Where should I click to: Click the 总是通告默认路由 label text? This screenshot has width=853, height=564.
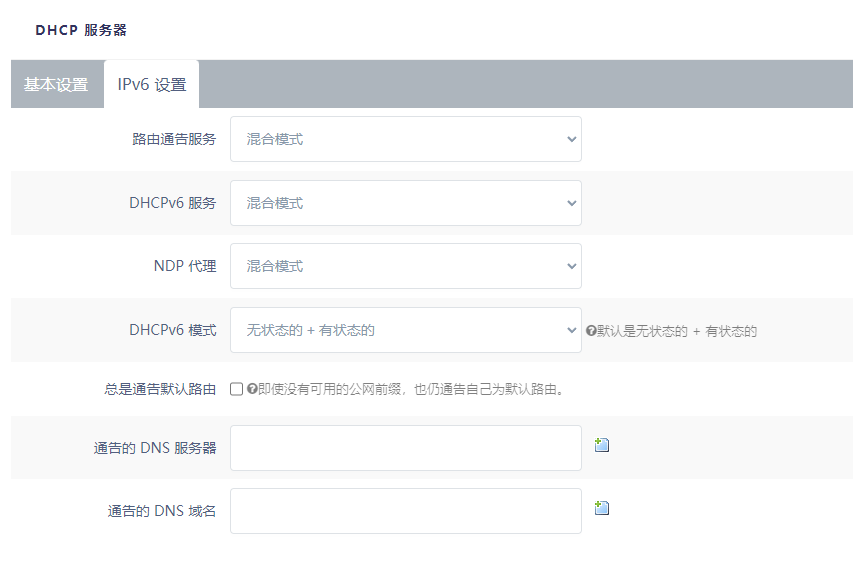(x=160, y=389)
